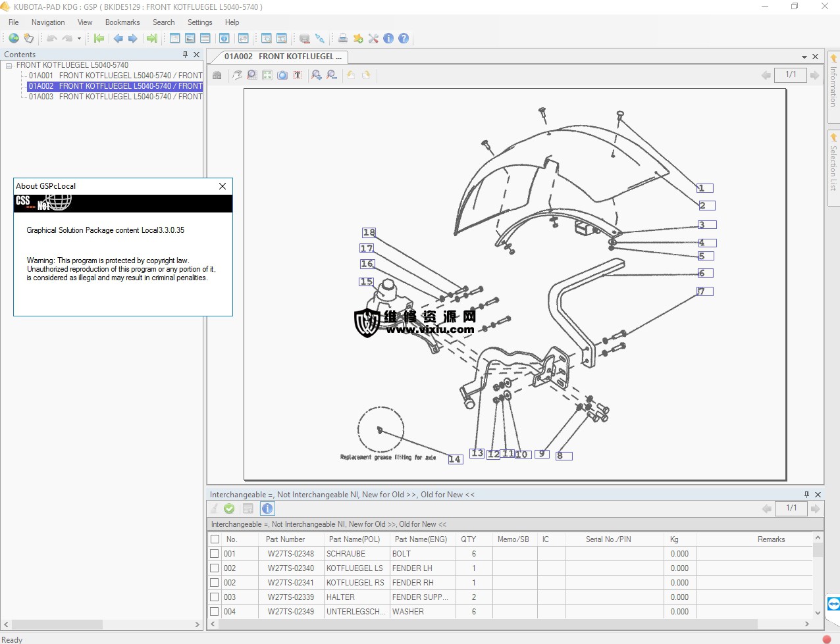Check the box for W27TS-02348 SCHRAUBE row
Screen dimensions: 840x644
coord(215,553)
